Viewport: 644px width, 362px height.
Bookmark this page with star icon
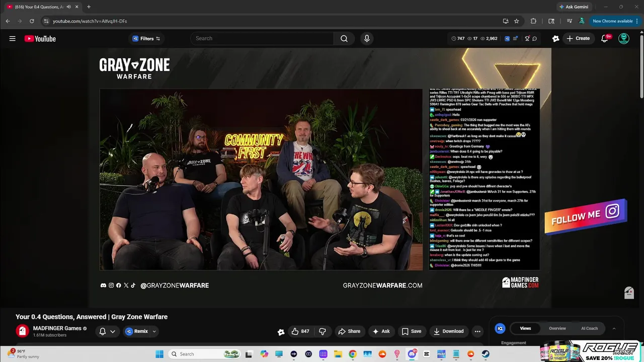[516, 21]
